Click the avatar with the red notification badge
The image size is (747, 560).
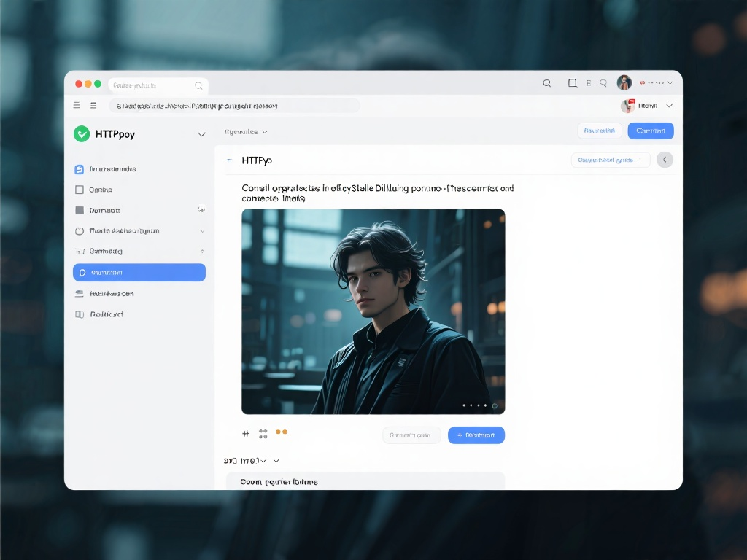tap(628, 106)
